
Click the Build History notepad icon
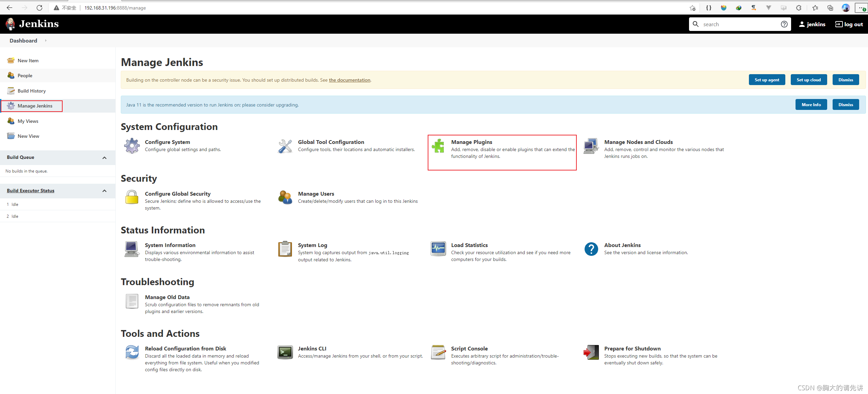click(x=11, y=91)
